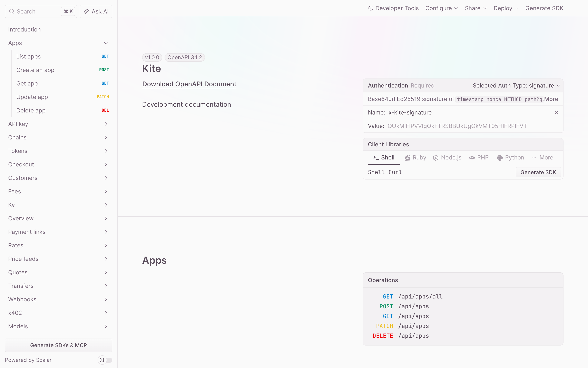Screen dimensions: 588x368
Task: Open the Configure dropdown menu
Action: pyautogui.click(x=441, y=8)
